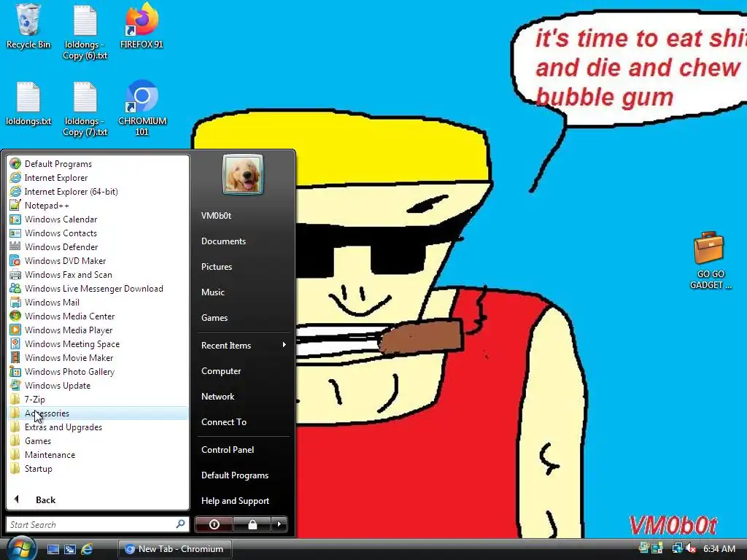Click the Default Programs icon in programs list
Image resolution: width=747 pixels, height=560 pixels.
(15, 164)
